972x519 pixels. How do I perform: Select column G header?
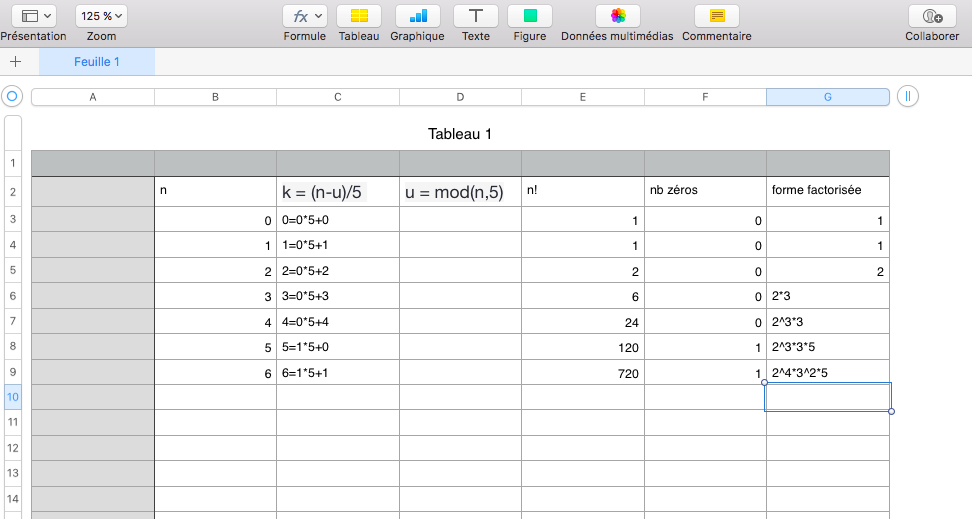(x=827, y=97)
